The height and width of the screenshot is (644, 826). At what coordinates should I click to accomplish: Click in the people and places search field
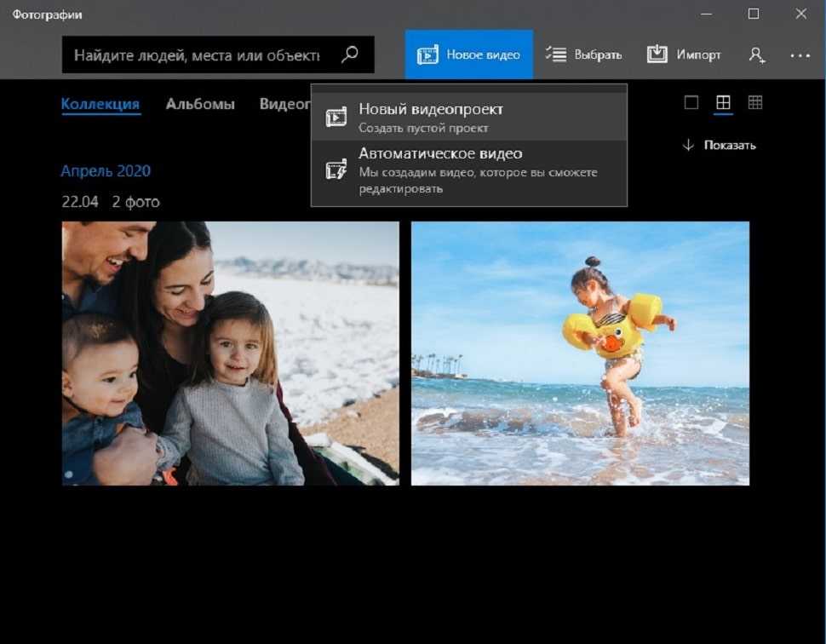197,55
